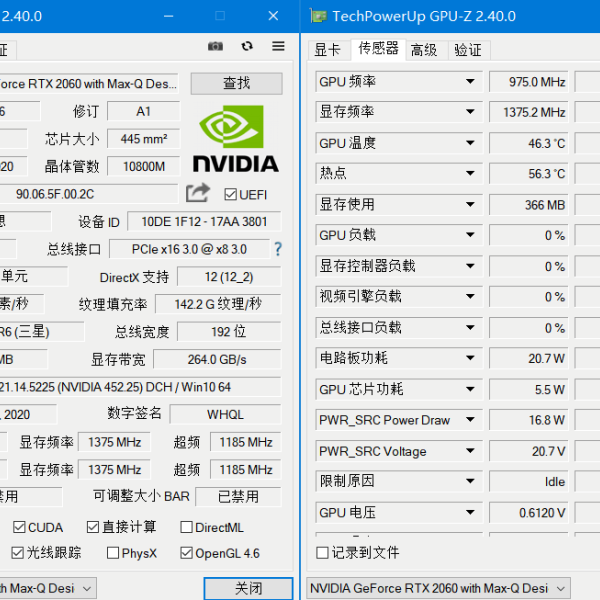Toggle the 直接计算 checkbox
The height and width of the screenshot is (600, 600).
click(x=93, y=527)
